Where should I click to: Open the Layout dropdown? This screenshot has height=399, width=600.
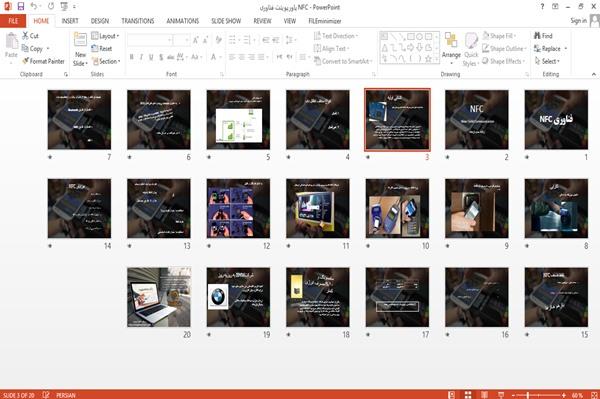coord(105,36)
